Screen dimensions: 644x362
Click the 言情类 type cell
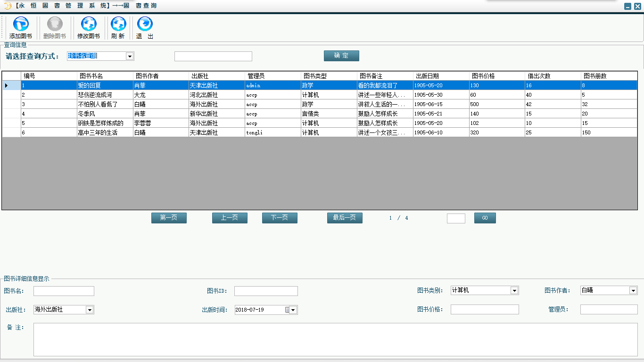click(x=330, y=114)
